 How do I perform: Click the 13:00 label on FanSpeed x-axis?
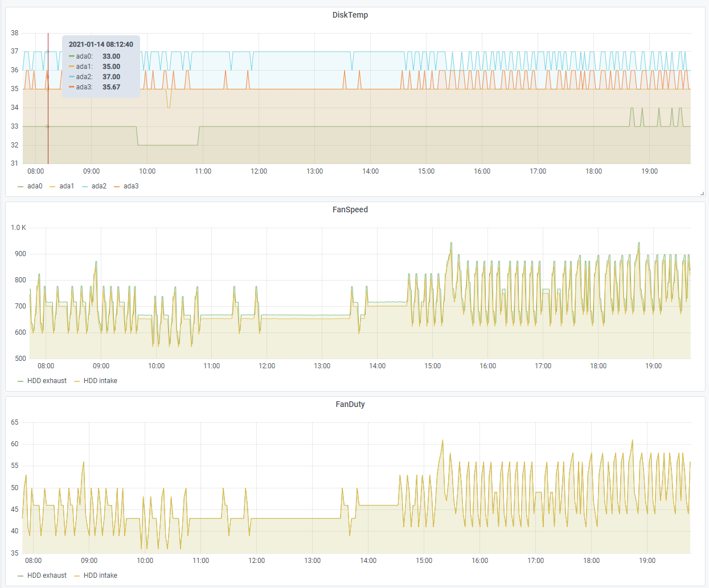pos(322,366)
